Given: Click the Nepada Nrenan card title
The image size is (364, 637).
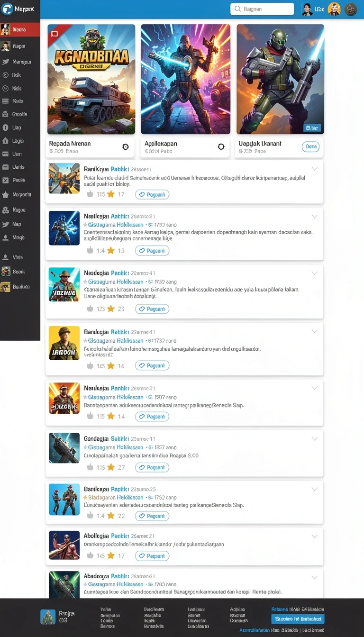Looking at the screenshot, I should click(x=70, y=143).
